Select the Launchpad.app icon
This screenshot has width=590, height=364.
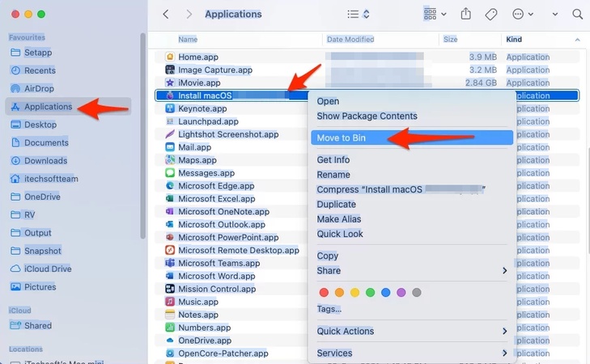point(170,121)
